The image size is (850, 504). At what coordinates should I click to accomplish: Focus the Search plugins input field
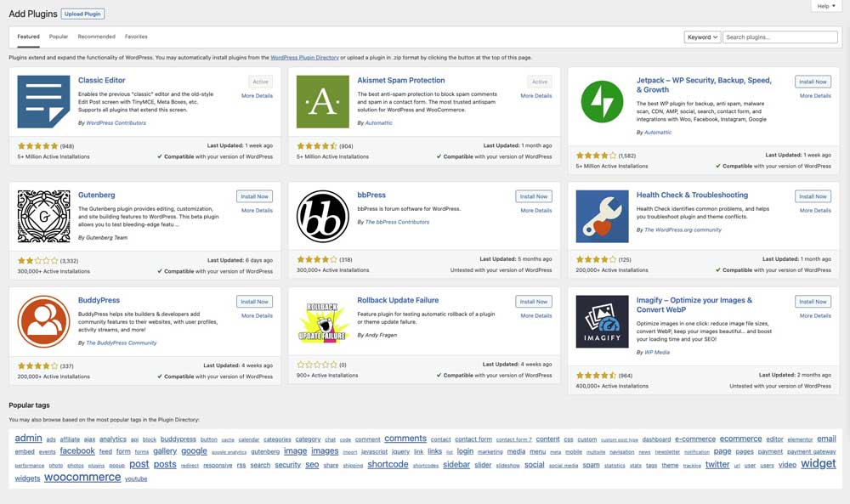coord(779,37)
